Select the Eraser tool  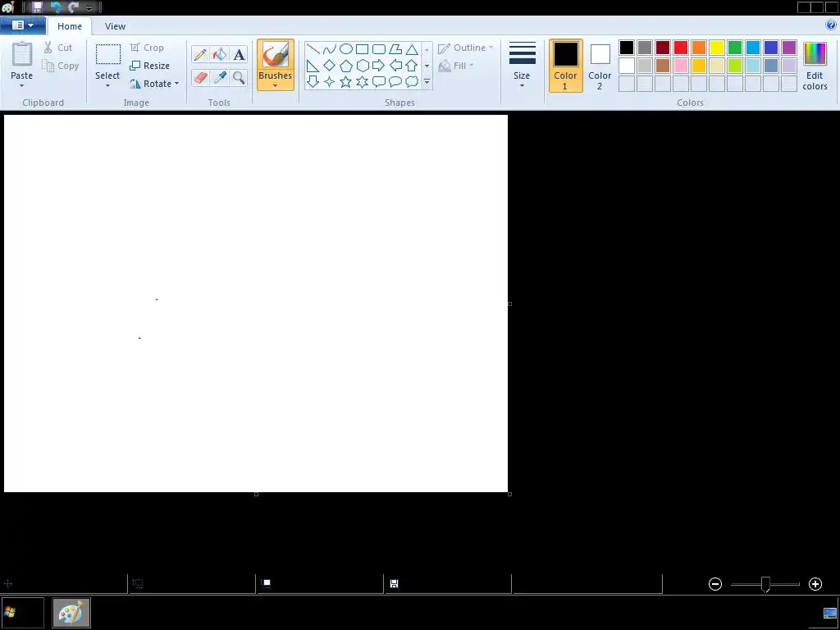tap(200, 78)
